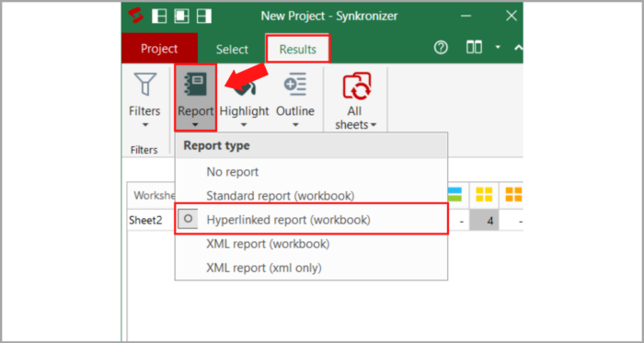Click the blue-green column header icon
Screen dimensions: 644x343
(x=455, y=194)
